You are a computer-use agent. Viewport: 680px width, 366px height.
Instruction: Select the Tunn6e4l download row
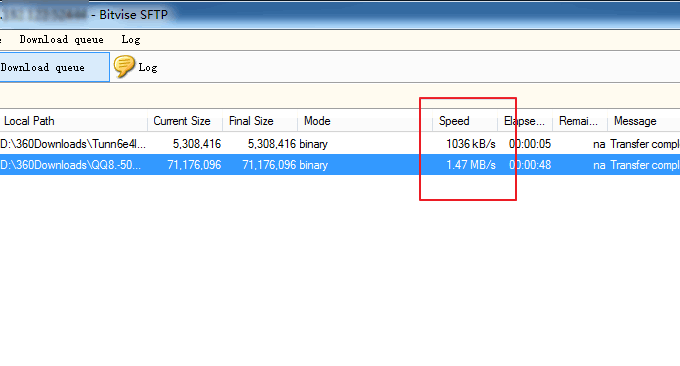click(340, 144)
